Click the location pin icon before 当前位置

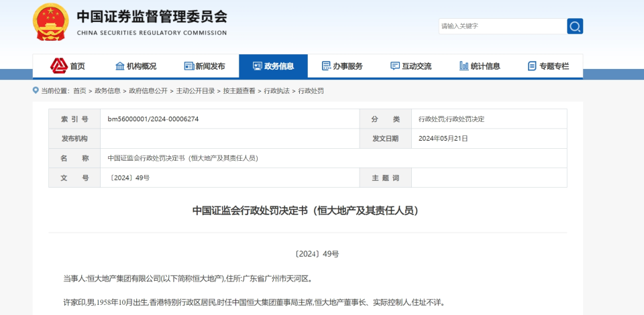pos(36,90)
